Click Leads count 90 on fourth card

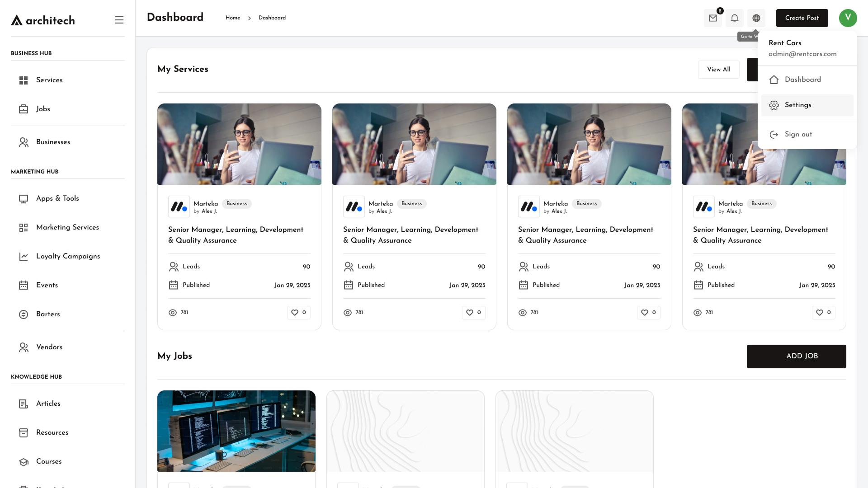click(x=831, y=267)
